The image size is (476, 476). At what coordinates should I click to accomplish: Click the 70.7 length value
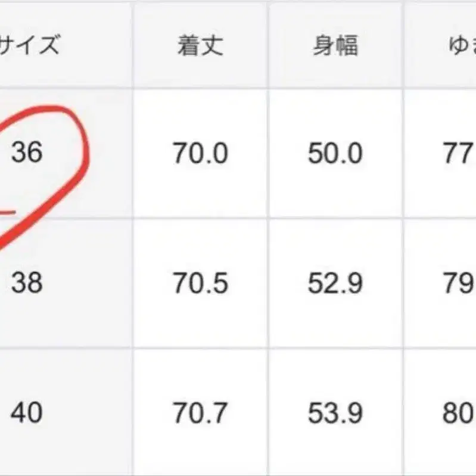click(200, 413)
